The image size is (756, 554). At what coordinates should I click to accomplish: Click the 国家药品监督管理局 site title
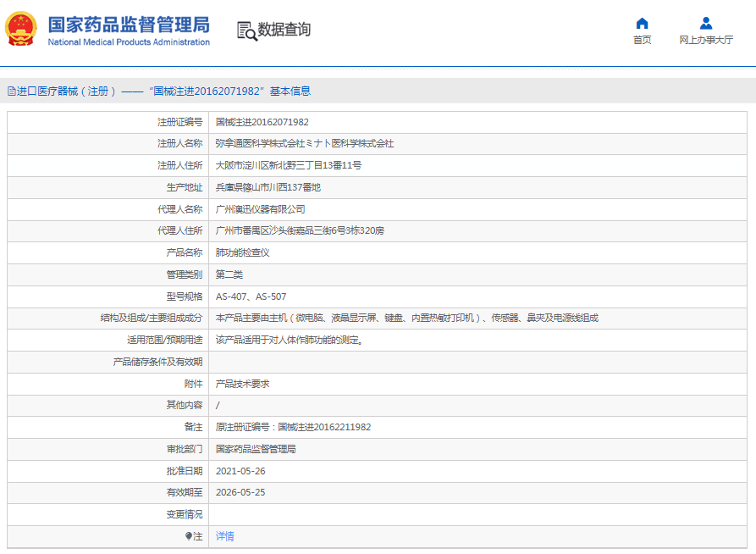point(129,24)
